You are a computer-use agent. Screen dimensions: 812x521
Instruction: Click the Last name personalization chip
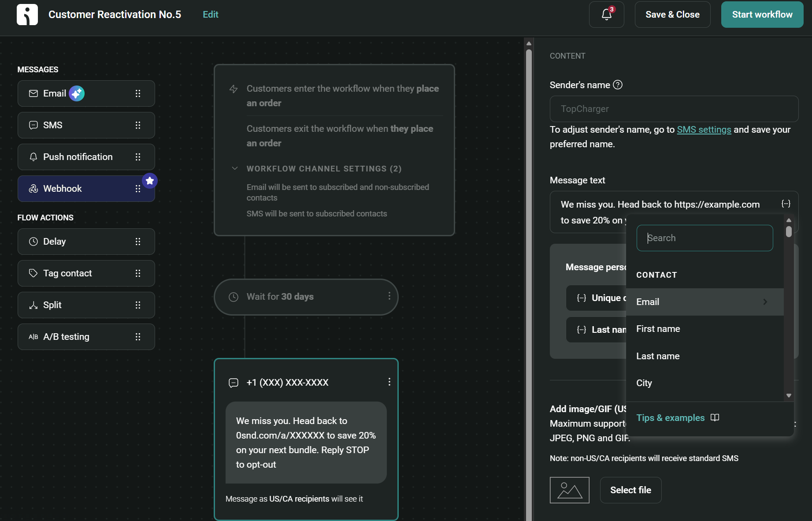click(596, 330)
